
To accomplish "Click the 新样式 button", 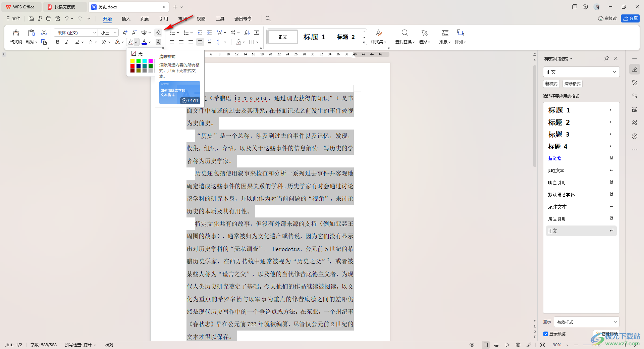I will [x=551, y=84].
